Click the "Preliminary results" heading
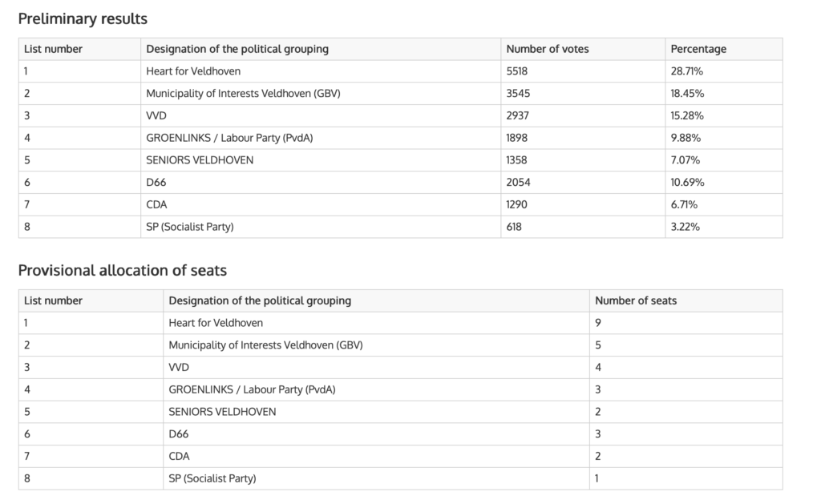 click(83, 18)
